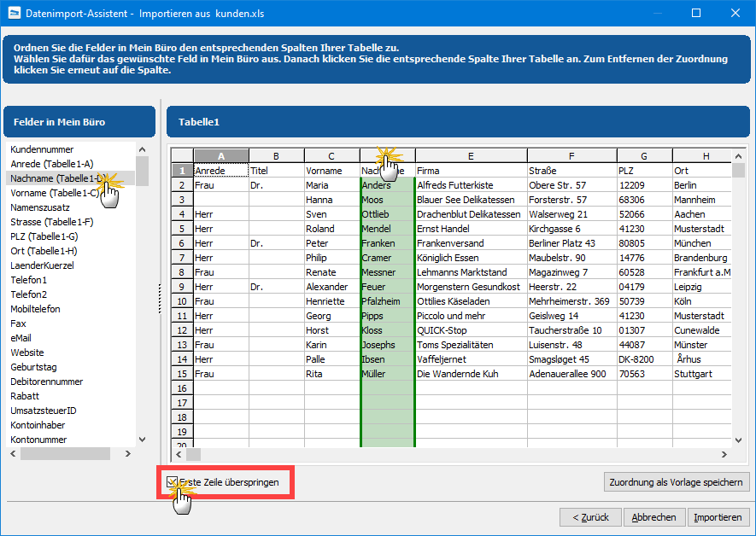Viewport: 756px width, 536px height.
Task: Pick the eMail field from the list
Action: coord(21,338)
